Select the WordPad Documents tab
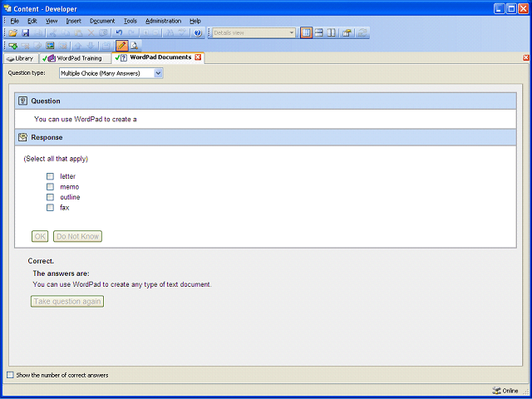 pos(158,57)
